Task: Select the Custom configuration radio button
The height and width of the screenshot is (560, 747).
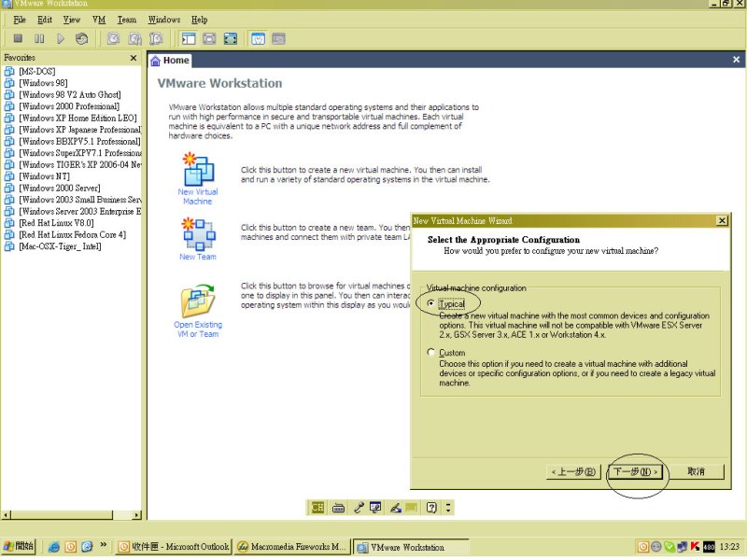Action: [x=430, y=353]
